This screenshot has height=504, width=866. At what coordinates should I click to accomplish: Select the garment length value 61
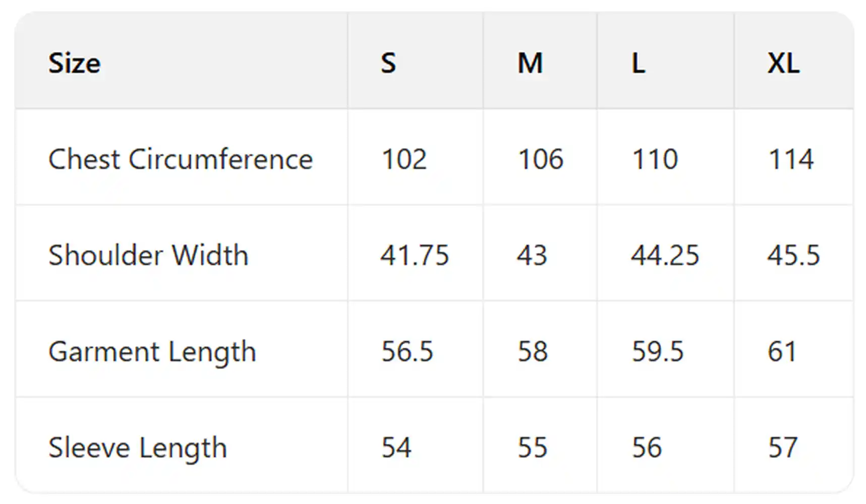[x=782, y=351]
